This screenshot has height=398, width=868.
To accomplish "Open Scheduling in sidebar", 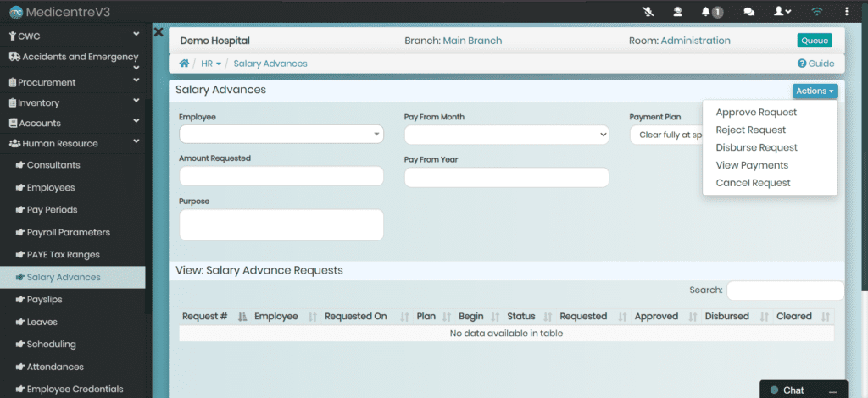I will point(73,345).
